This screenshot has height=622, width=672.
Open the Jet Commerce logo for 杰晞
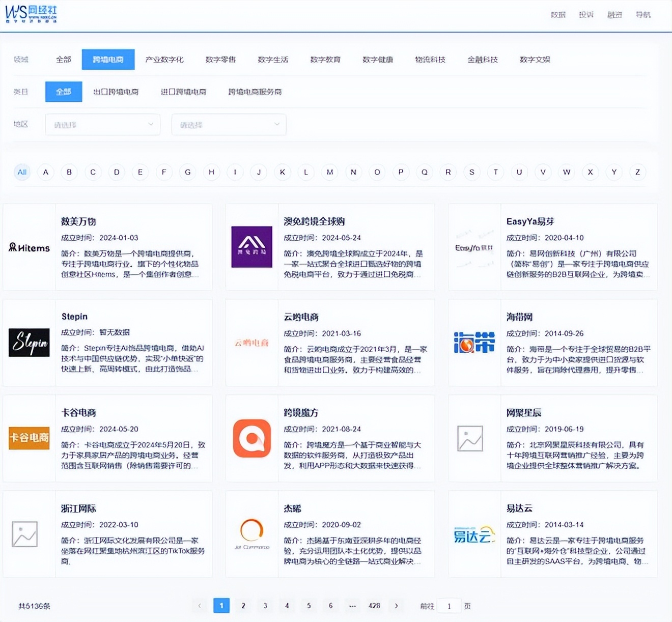251,533
